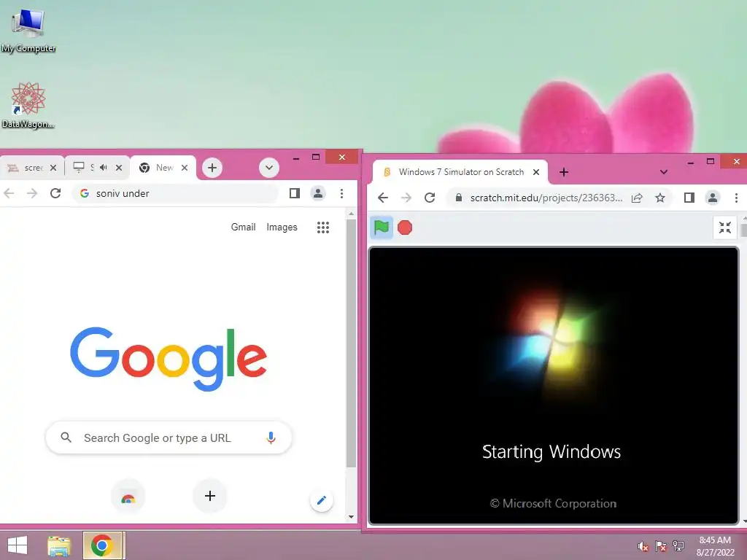Click the red stop button in Scratch
Viewport: 747px width, 560px height.
tap(404, 227)
